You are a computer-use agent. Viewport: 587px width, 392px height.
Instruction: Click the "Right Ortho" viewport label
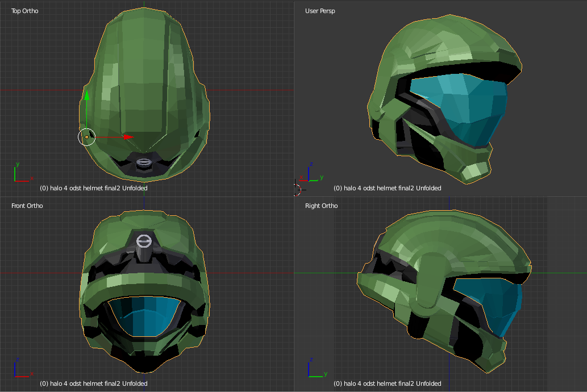click(x=321, y=206)
